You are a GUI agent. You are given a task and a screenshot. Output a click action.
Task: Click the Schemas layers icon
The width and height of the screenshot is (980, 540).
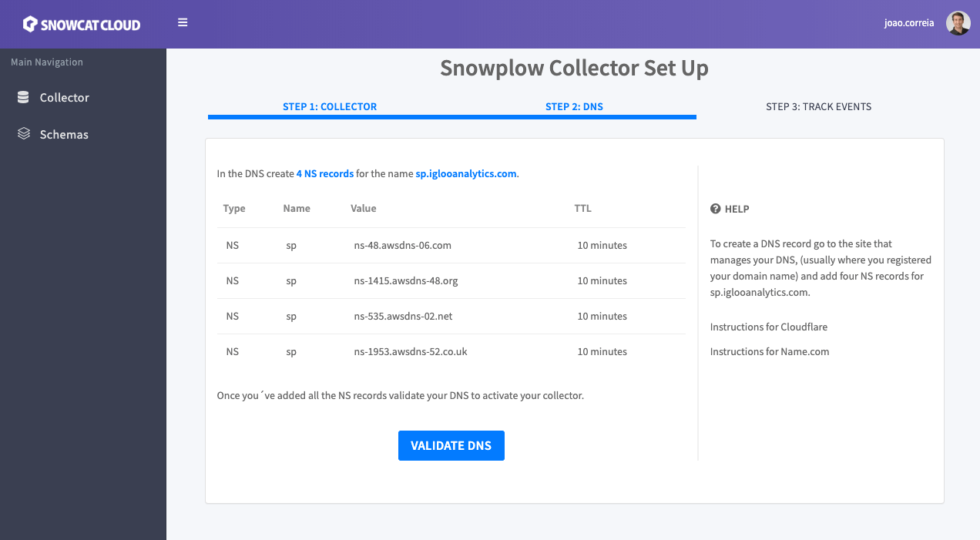(23, 134)
